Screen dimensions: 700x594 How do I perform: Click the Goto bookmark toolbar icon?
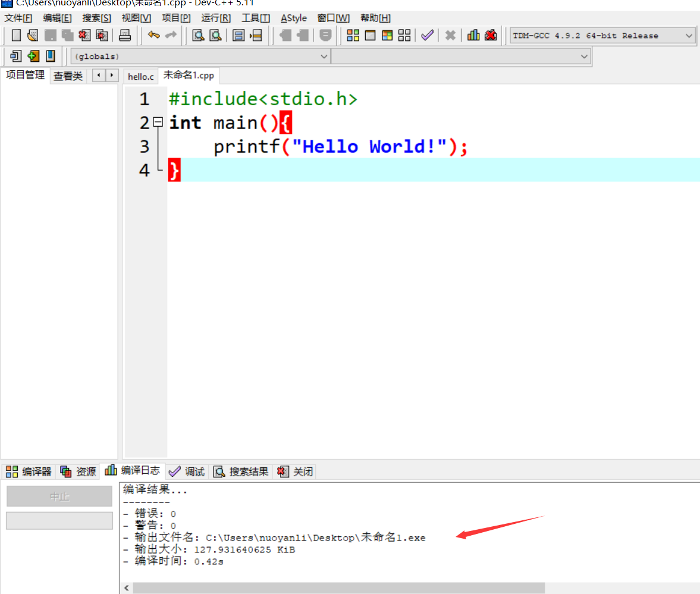coord(51,56)
